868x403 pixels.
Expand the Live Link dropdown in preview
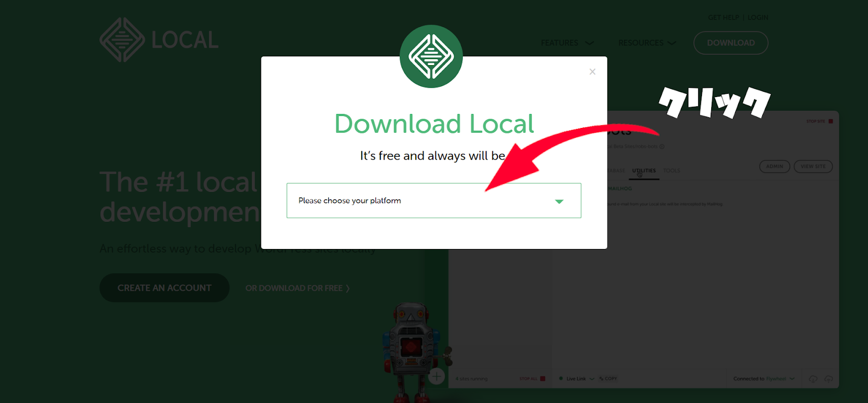[580, 379]
